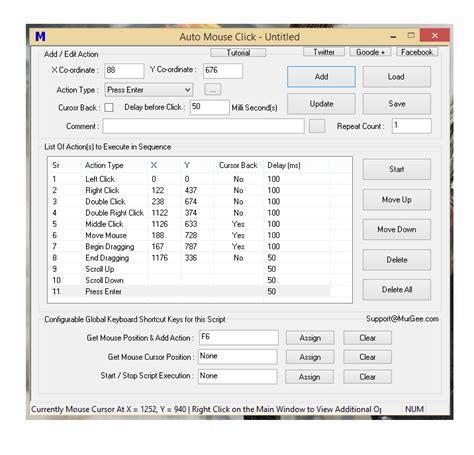Click the ellipsis button beside Action Type
Viewport: 474px width, 455px height.
point(213,90)
